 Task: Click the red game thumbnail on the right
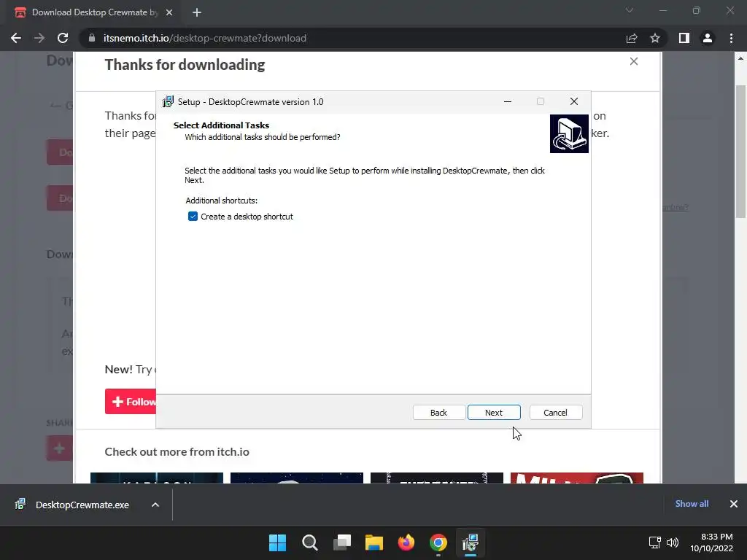(577, 478)
